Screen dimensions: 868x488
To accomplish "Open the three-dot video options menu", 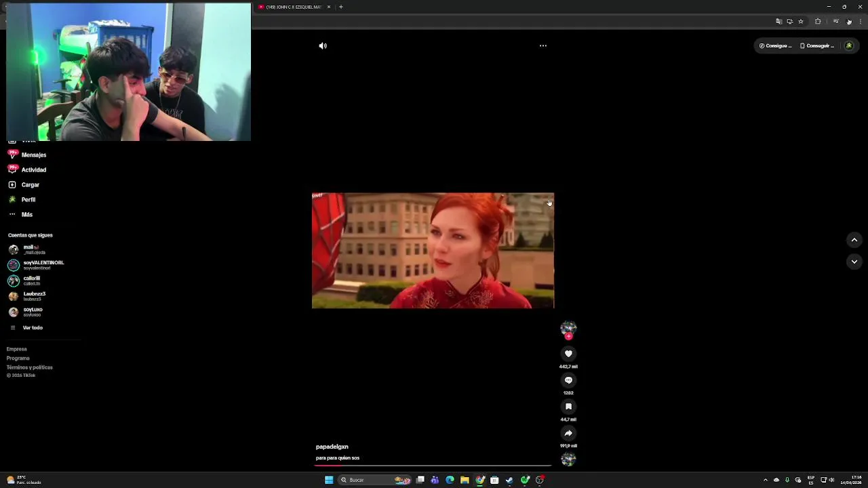I will tap(542, 46).
